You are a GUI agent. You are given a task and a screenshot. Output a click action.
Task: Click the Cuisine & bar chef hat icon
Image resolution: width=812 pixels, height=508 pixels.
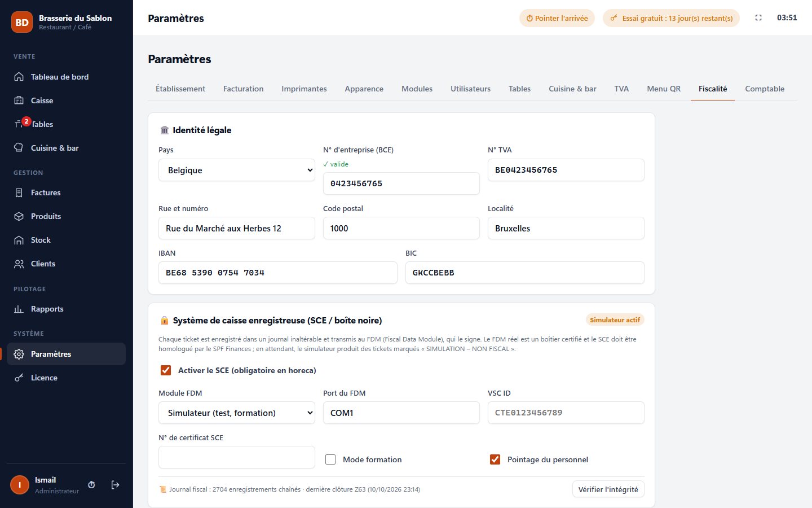coord(19,148)
